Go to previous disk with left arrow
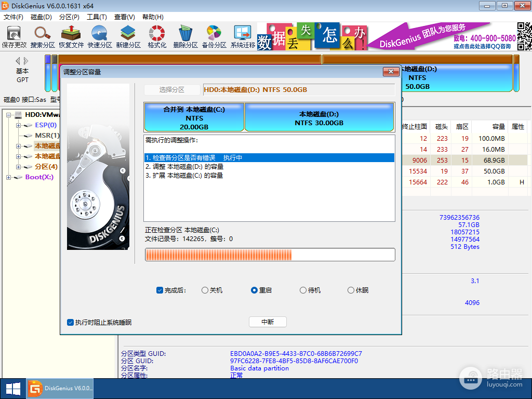This screenshot has width=532, height=399. pyautogui.click(x=18, y=61)
